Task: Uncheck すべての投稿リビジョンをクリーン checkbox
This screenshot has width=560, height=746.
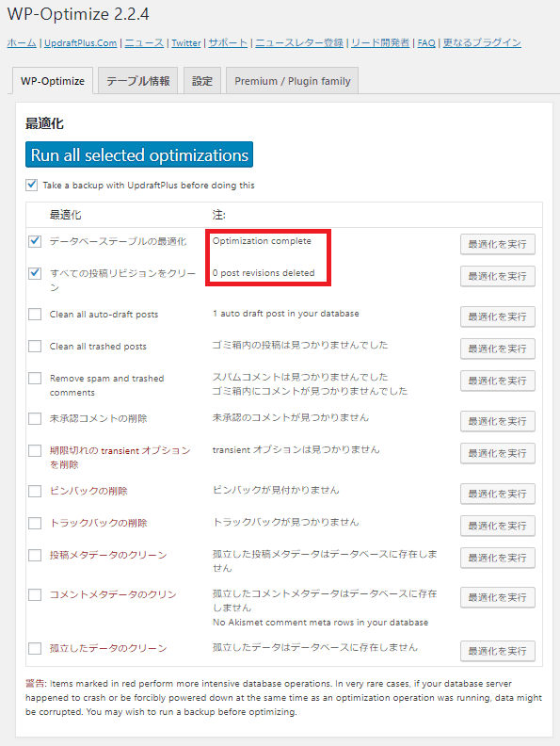Action: point(35,273)
